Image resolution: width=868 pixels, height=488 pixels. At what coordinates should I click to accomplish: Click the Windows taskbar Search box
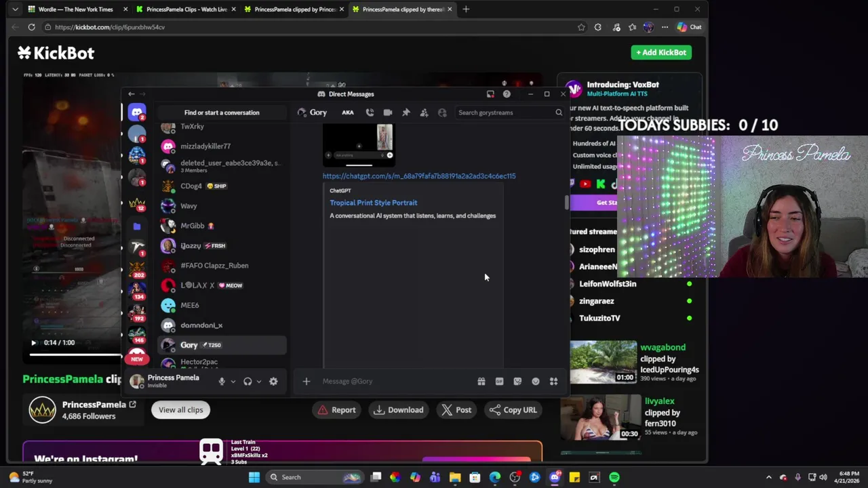[314, 477]
